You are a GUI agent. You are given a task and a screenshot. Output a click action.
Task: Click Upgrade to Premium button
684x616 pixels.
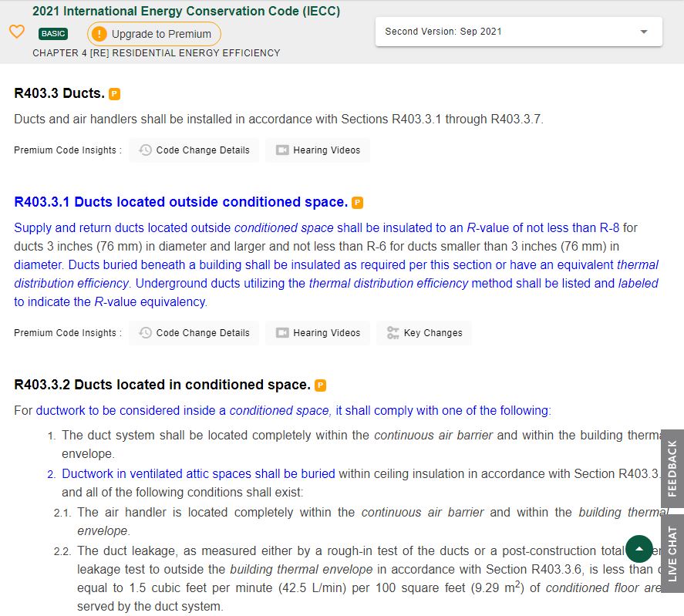[x=153, y=34]
